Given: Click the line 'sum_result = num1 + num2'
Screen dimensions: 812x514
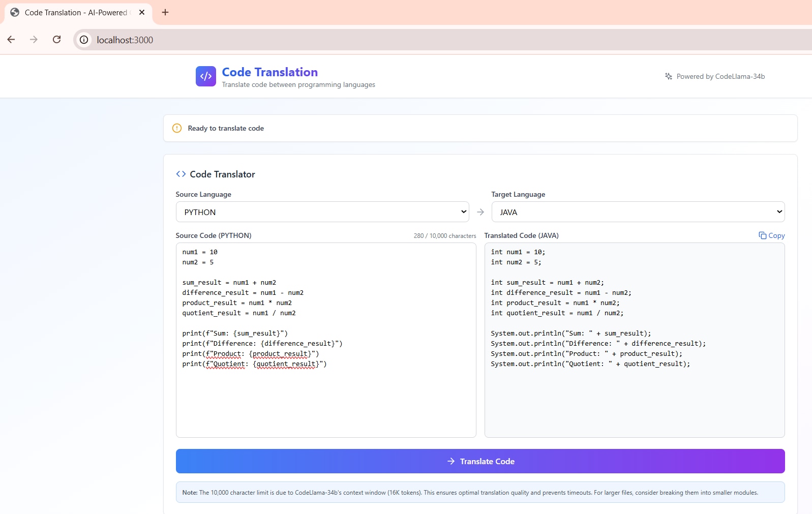Looking at the screenshot, I should [x=229, y=283].
